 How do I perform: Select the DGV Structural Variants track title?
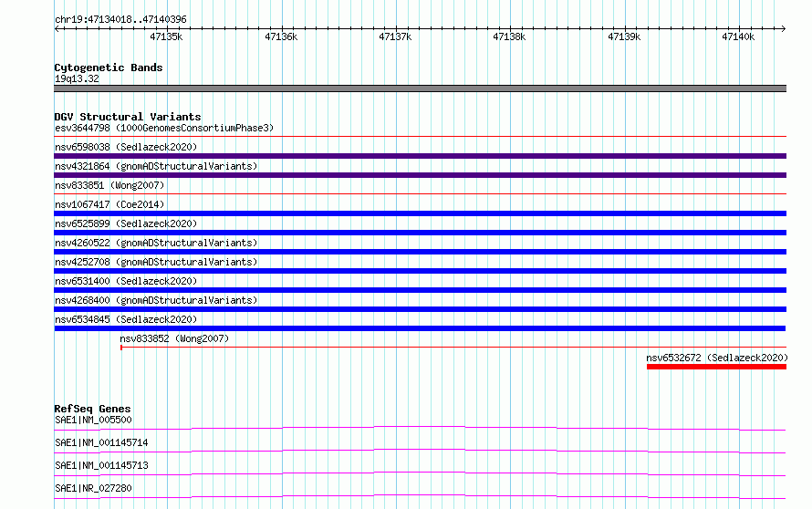[128, 117]
